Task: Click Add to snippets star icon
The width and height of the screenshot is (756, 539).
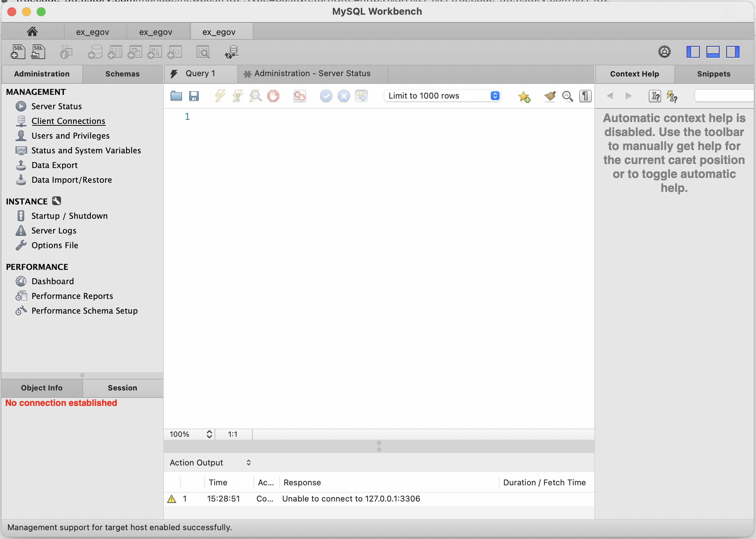Action: pos(524,97)
